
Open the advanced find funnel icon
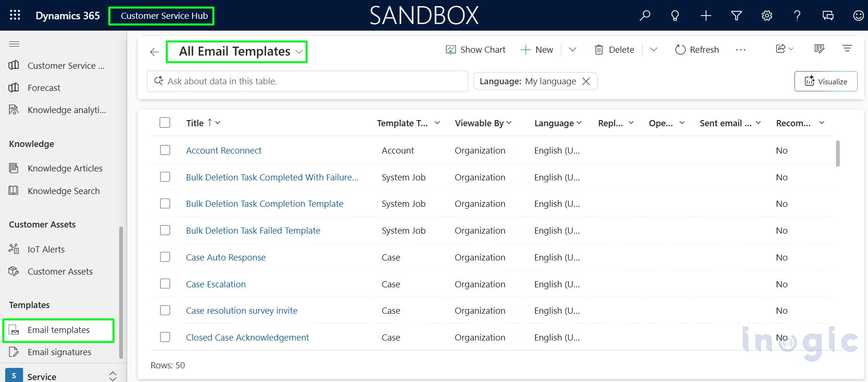(736, 16)
